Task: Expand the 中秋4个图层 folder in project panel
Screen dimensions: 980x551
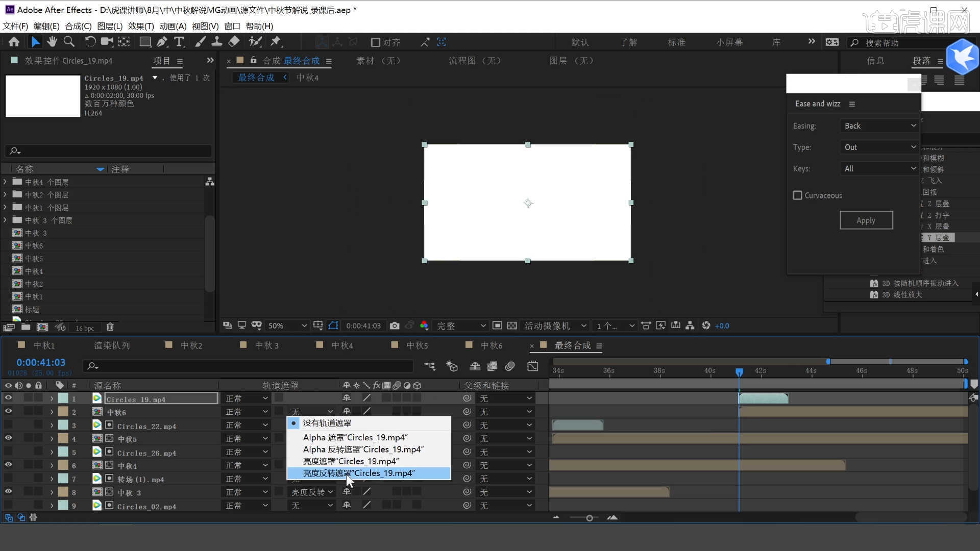Action: 6,181
